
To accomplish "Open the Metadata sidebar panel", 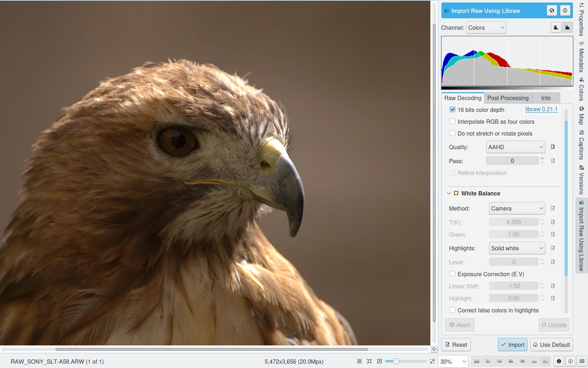I will (581, 57).
